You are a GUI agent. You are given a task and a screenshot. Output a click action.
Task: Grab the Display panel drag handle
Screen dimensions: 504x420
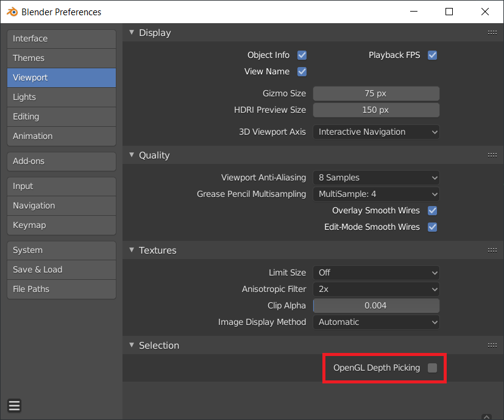tap(492, 32)
